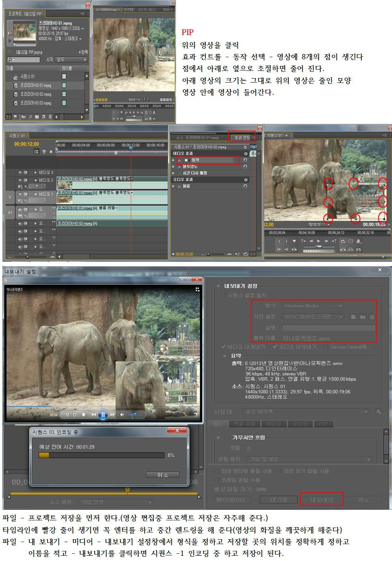Toggle eye visibility for track 비디오 2
Screen dimensions: 392x561
[x=20, y=180]
